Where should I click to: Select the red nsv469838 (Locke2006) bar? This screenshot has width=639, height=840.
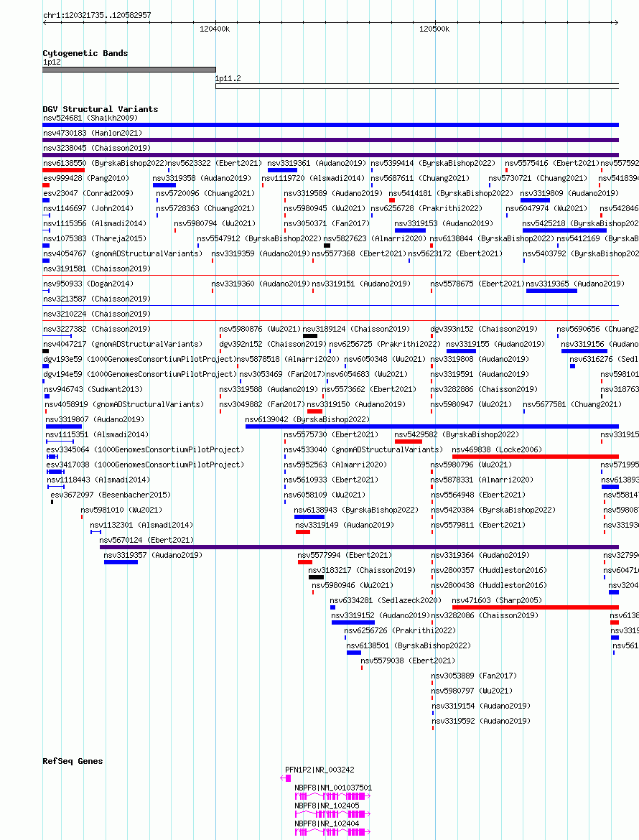[x=535, y=457]
